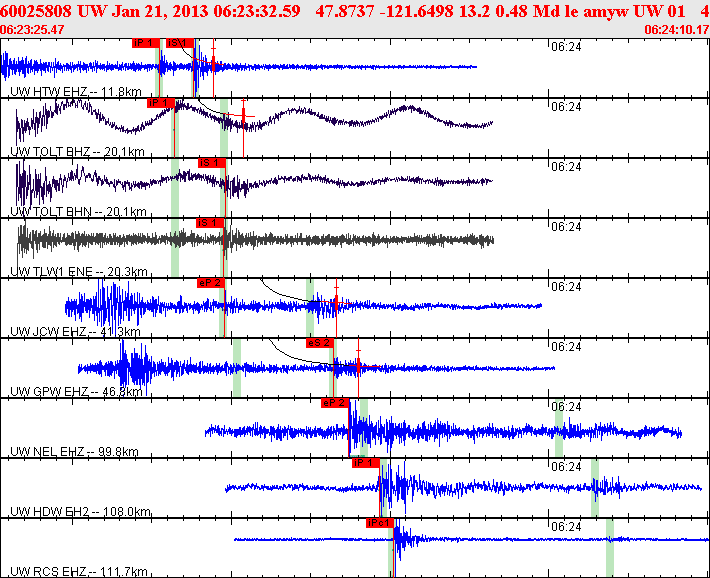Screen dimensions: 710x578
Task: Click the red coda cross on TOLT BHZ trace
Action: click(x=244, y=116)
